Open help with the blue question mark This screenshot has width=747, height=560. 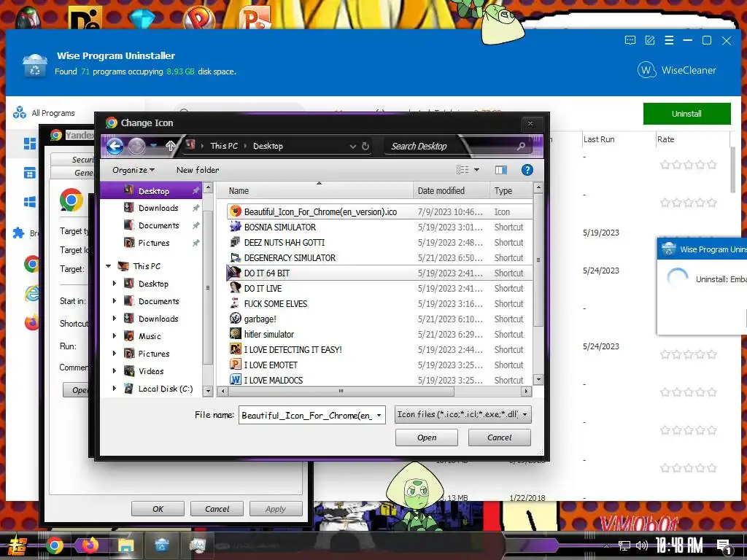click(x=527, y=170)
